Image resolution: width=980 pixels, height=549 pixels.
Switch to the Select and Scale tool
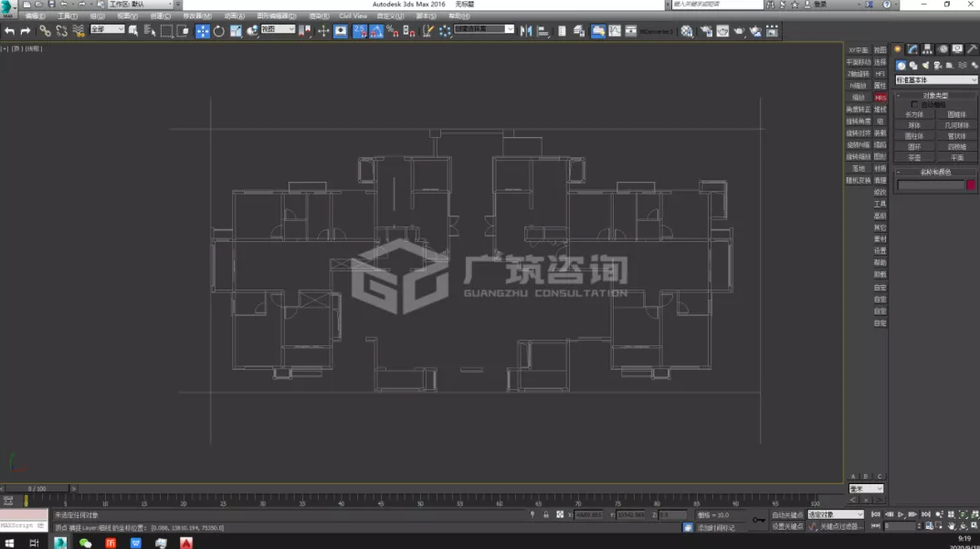pyautogui.click(x=236, y=31)
